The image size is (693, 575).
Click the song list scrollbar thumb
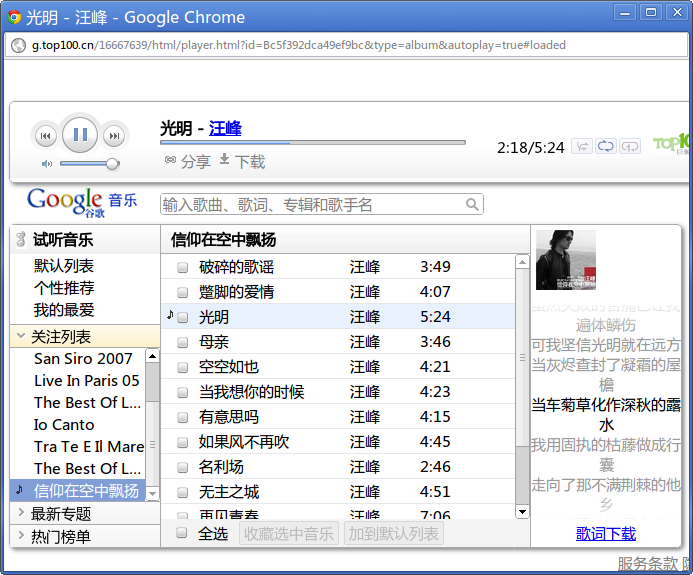(x=522, y=357)
